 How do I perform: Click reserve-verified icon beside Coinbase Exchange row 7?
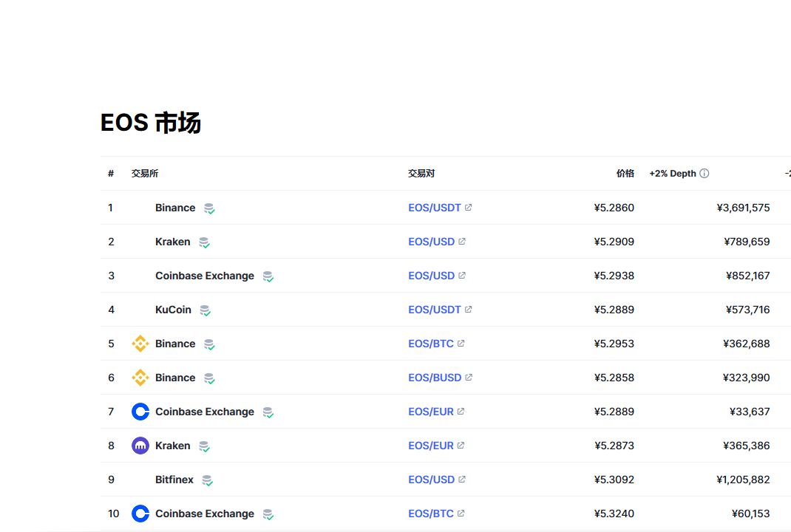click(x=268, y=412)
